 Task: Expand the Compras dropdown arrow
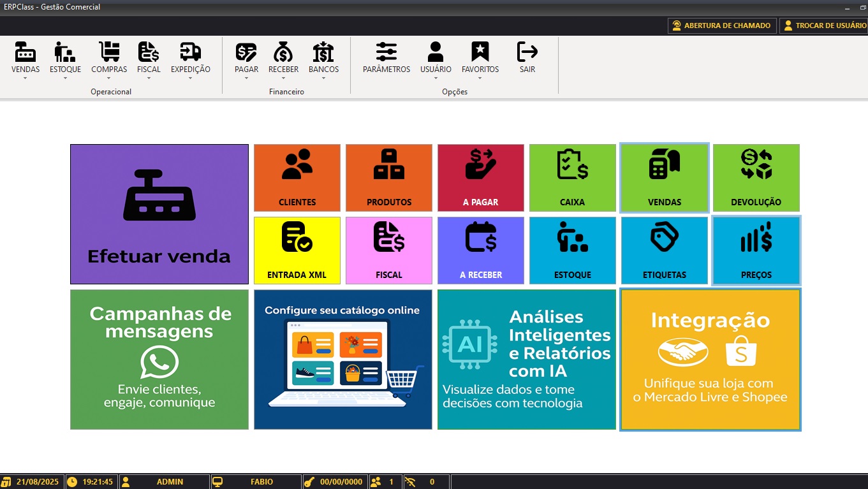[109, 78]
